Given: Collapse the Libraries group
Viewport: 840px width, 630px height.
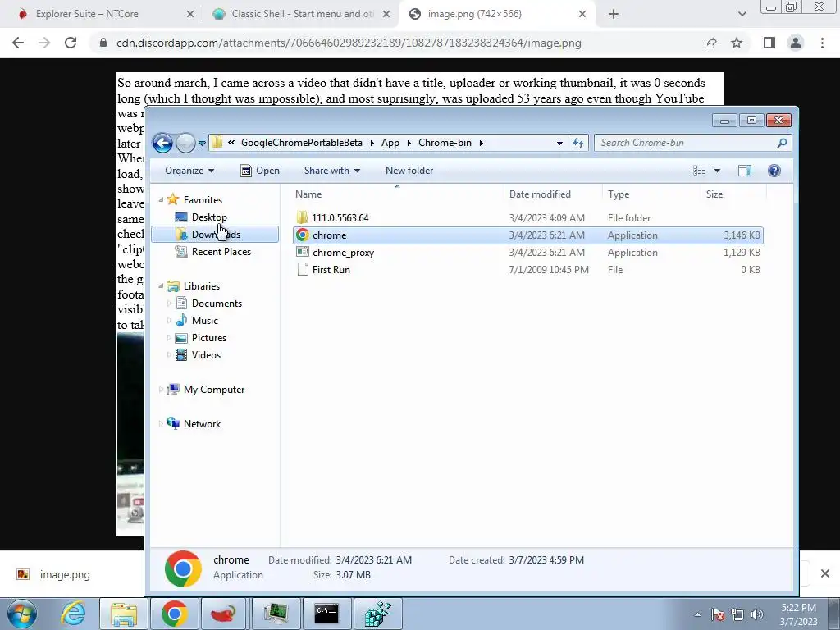Looking at the screenshot, I should pyautogui.click(x=161, y=285).
